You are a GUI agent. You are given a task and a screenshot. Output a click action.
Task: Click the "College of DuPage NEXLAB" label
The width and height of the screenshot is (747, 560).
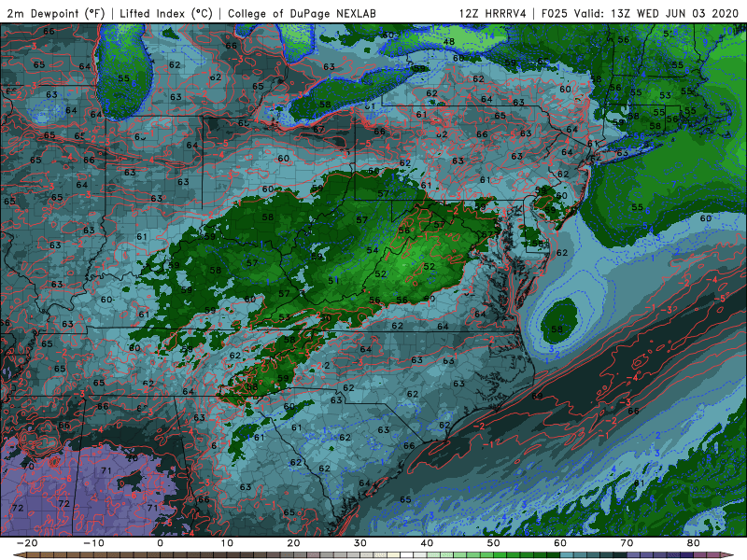(x=302, y=13)
